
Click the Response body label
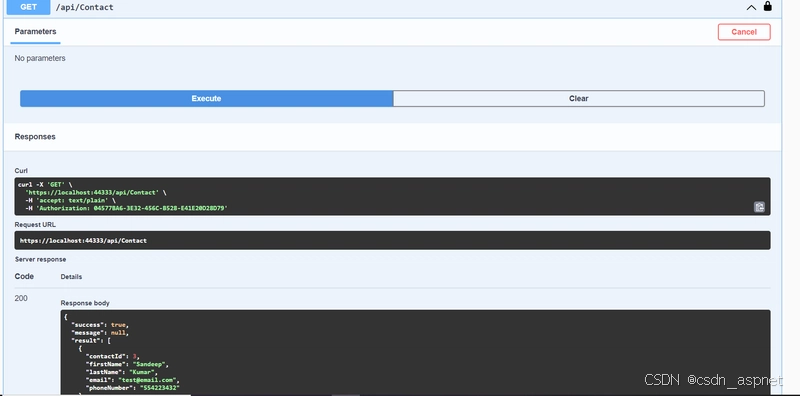[85, 303]
